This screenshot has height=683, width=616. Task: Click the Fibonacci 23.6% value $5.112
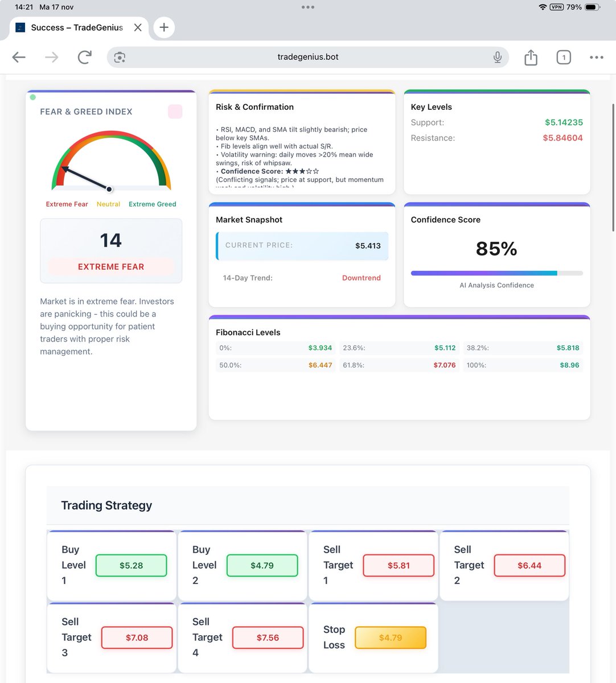point(445,348)
